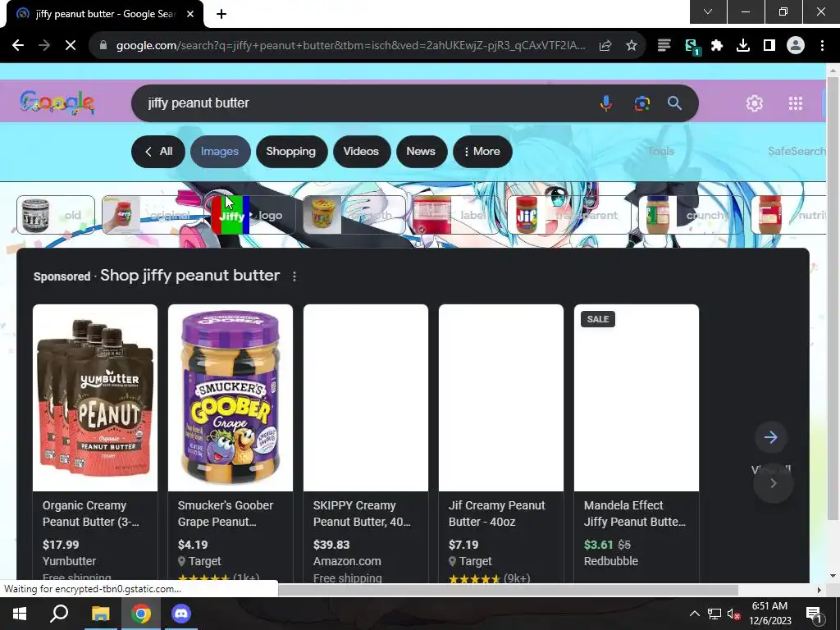
Task: Bookmark this page with the star icon
Action: point(632,46)
